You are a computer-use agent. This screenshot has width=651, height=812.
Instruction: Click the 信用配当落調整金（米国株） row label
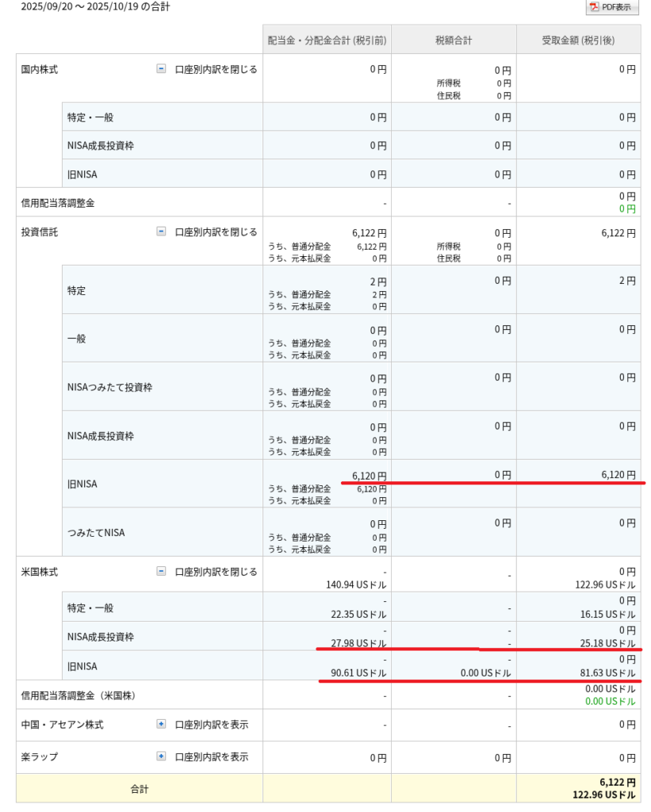click(78, 695)
